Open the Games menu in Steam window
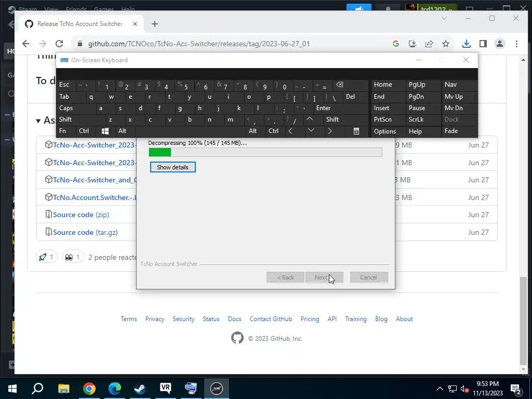532x399 pixels. [104, 9]
